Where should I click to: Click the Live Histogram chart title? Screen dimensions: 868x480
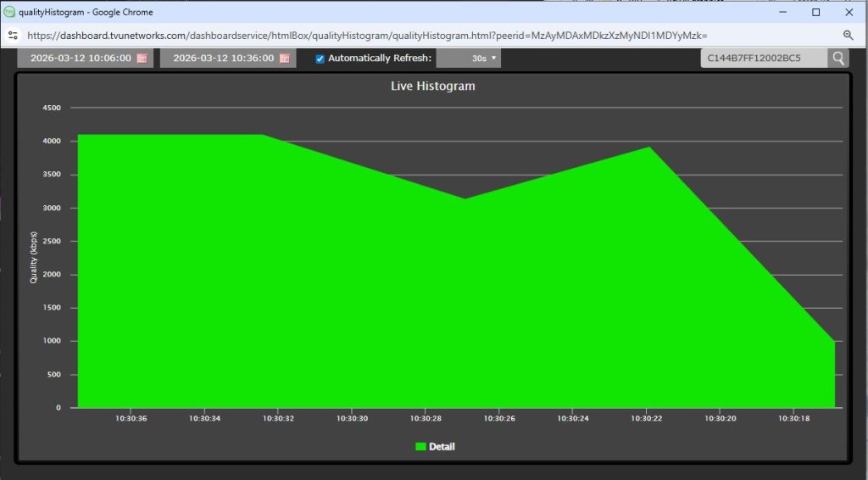click(x=433, y=86)
